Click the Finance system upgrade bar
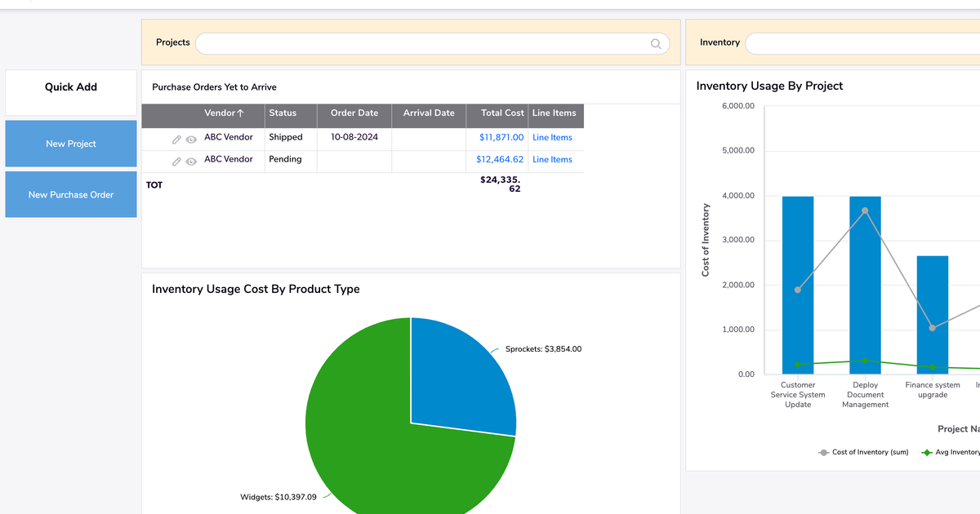Image resolution: width=980 pixels, height=514 pixels. point(932,315)
